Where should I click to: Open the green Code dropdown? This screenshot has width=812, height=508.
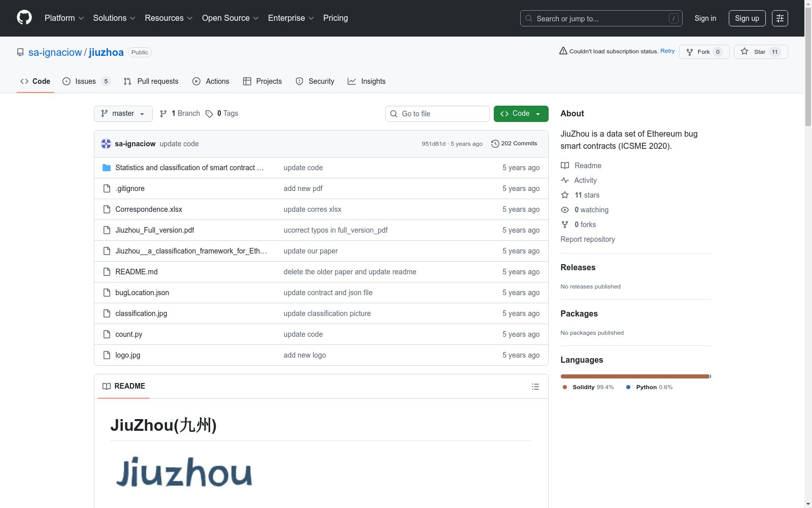point(521,114)
